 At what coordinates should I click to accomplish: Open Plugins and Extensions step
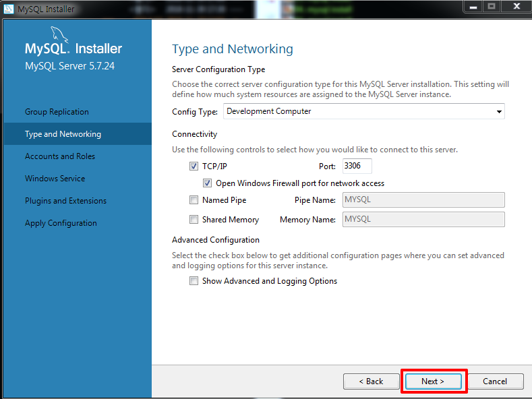tap(78, 201)
